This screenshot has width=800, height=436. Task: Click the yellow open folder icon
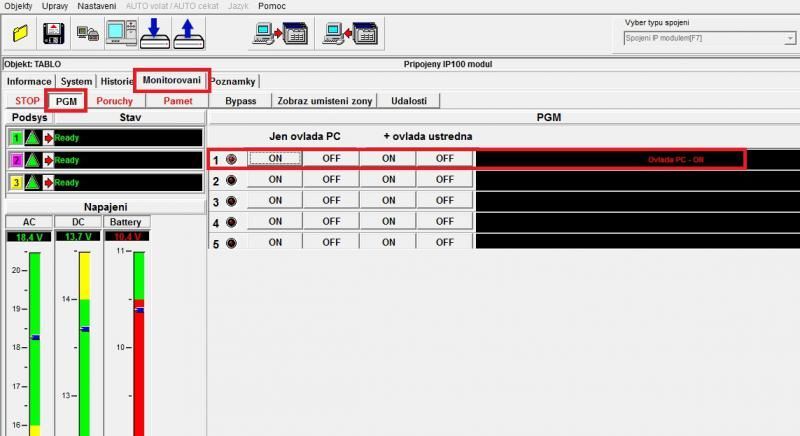pyautogui.click(x=20, y=35)
